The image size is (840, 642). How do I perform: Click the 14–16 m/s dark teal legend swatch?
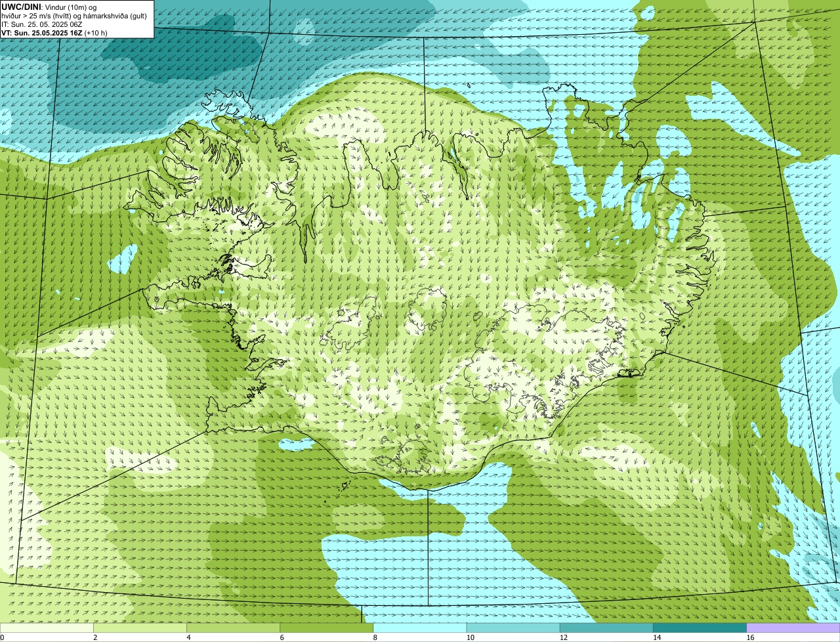(700, 628)
